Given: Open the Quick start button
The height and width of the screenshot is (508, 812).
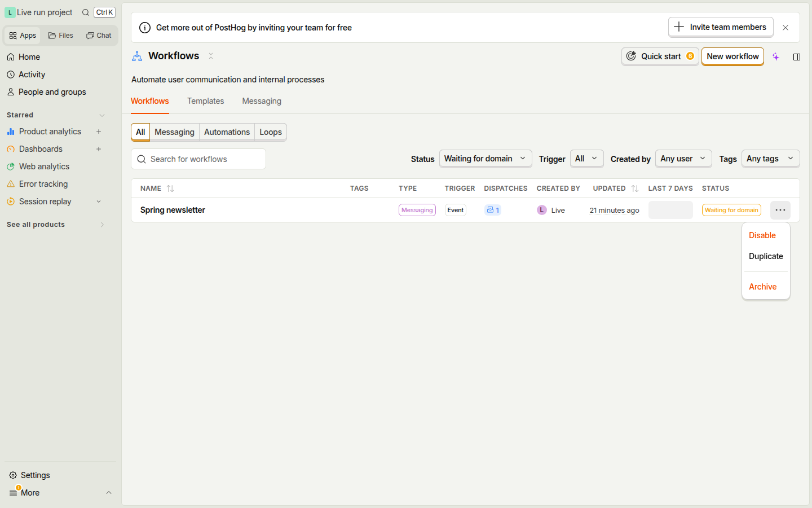Looking at the screenshot, I should [x=660, y=56].
